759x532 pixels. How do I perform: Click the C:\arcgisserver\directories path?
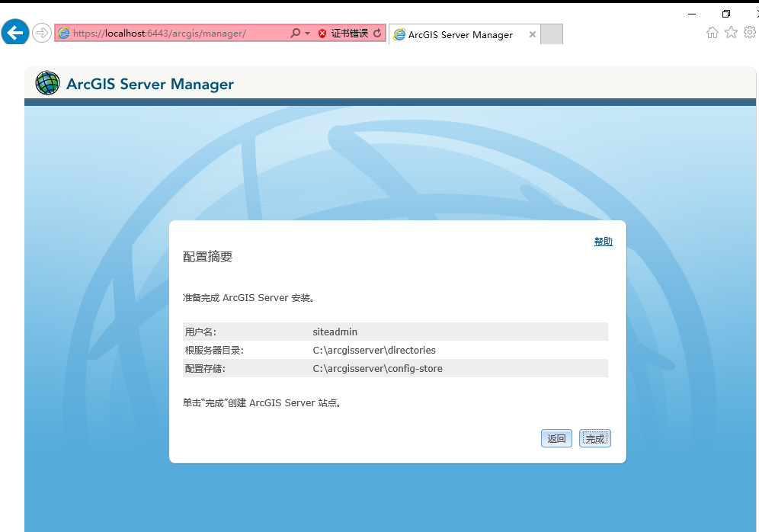(374, 351)
